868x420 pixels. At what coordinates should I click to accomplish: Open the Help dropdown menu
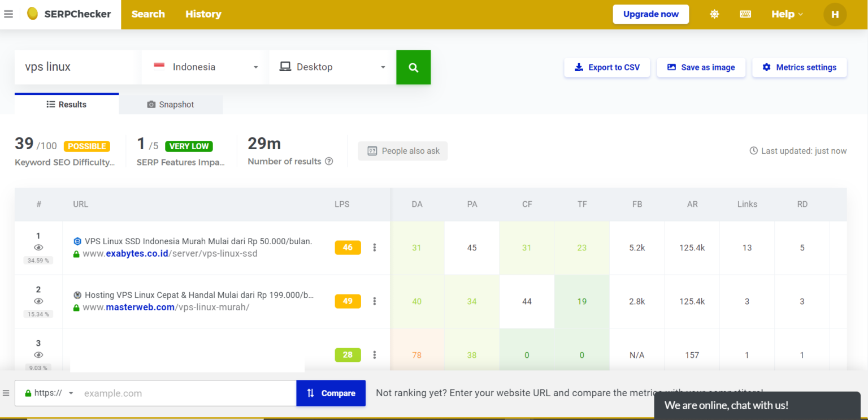787,14
